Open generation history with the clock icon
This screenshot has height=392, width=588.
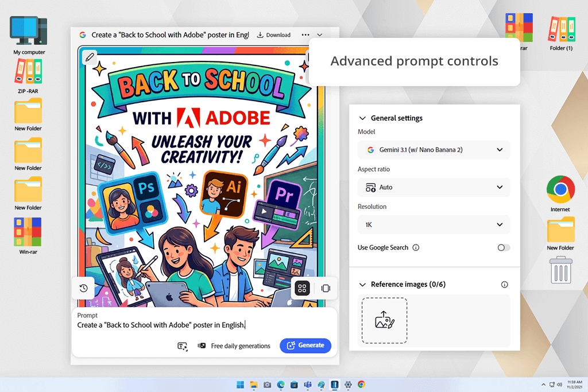tap(84, 288)
